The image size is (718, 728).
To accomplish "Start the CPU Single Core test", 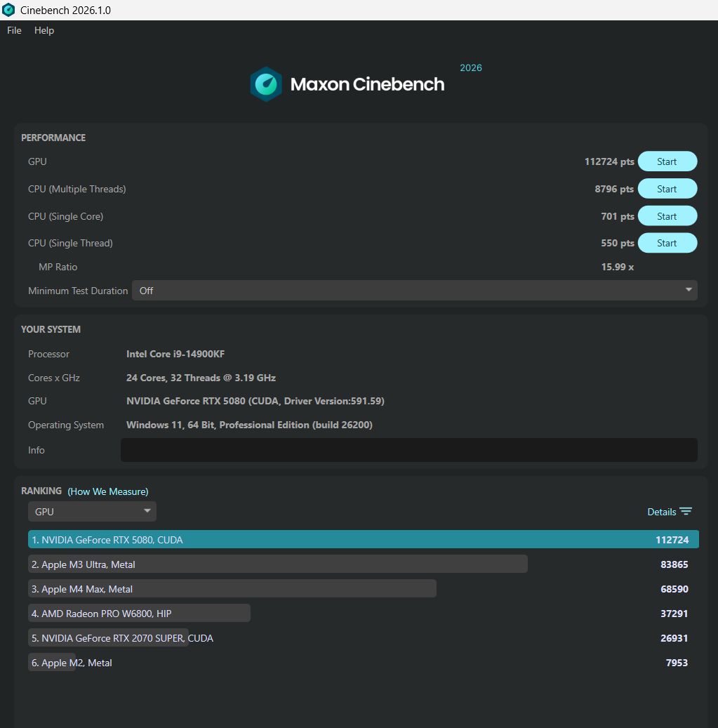I will click(x=667, y=216).
